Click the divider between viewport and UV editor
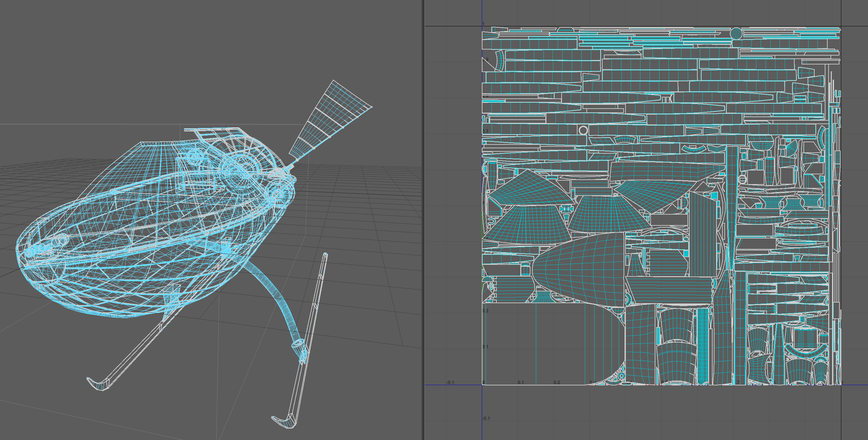The image size is (868, 440). [x=423, y=219]
